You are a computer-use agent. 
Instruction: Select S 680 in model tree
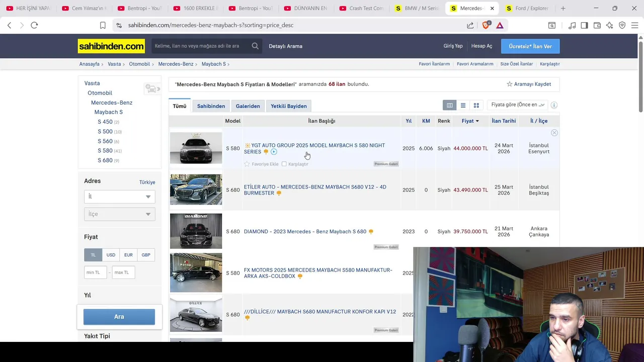(105, 160)
